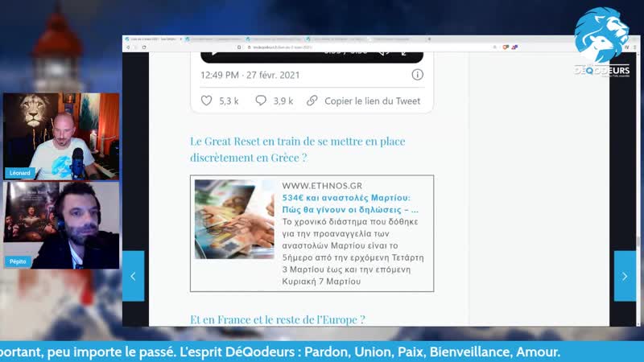Screen dimensions: 644x362
Task: Click the red shield extension icon
Action: pos(506,47)
